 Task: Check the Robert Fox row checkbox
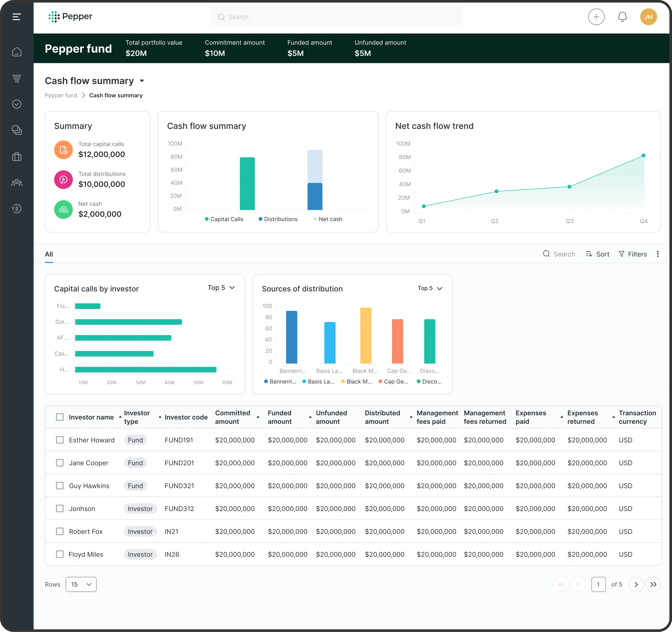pyautogui.click(x=59, y=531)
